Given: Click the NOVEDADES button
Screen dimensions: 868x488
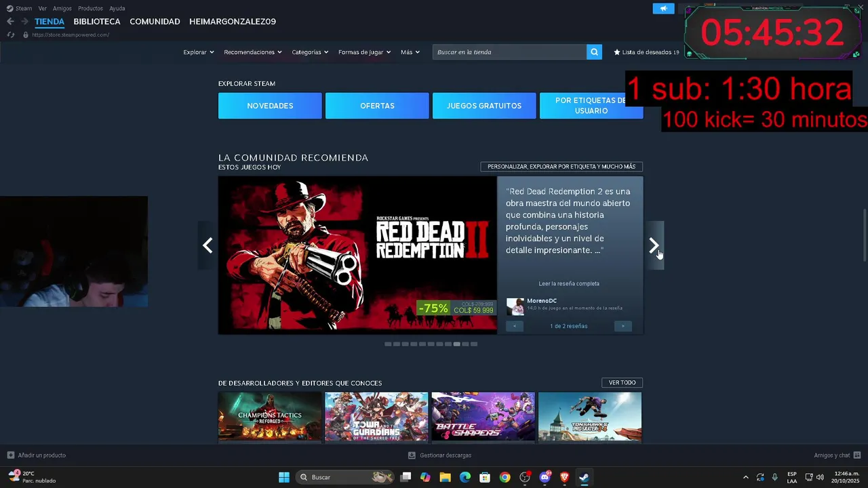Looking at the screenshot, I should (x=270, y=106).
